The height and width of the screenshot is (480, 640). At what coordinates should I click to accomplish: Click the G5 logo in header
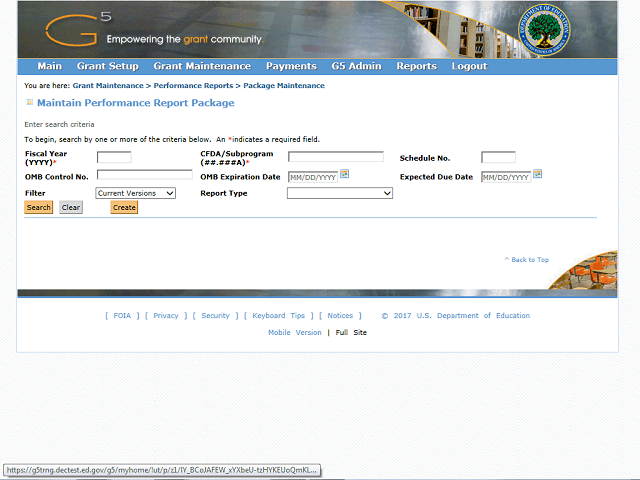click(x=78, y=29)
